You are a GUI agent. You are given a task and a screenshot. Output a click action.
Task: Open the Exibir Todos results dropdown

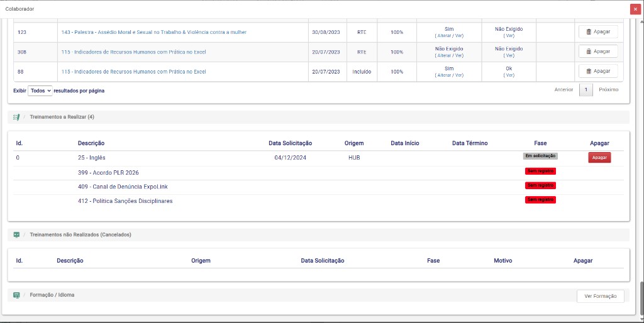[40, 90]
